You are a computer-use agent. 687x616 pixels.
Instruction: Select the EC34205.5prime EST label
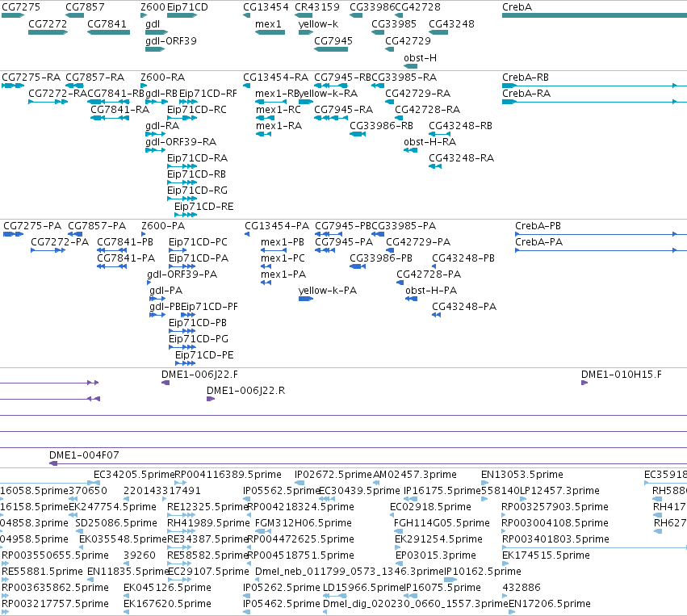point(134,475)
